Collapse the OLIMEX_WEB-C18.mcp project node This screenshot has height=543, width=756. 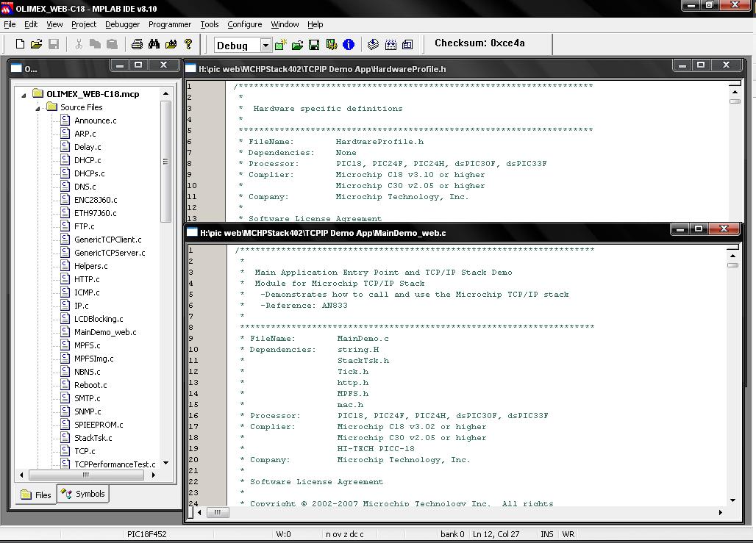24,94
